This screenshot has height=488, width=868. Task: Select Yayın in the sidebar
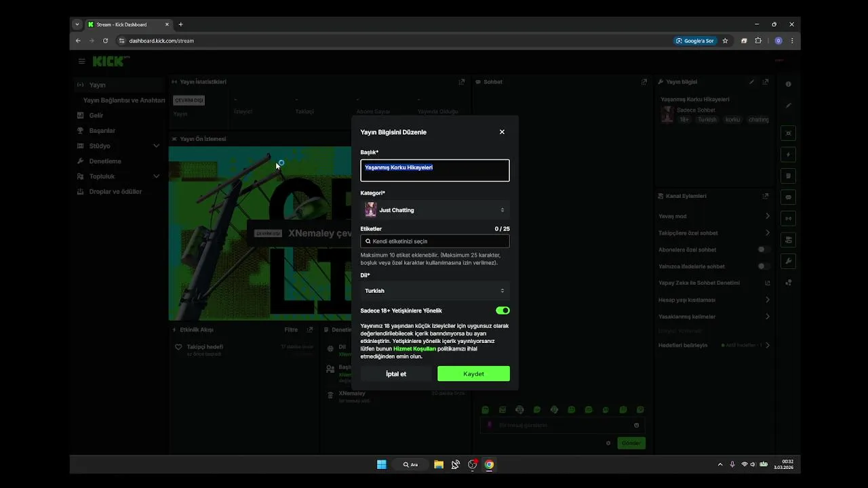(118, 85)
